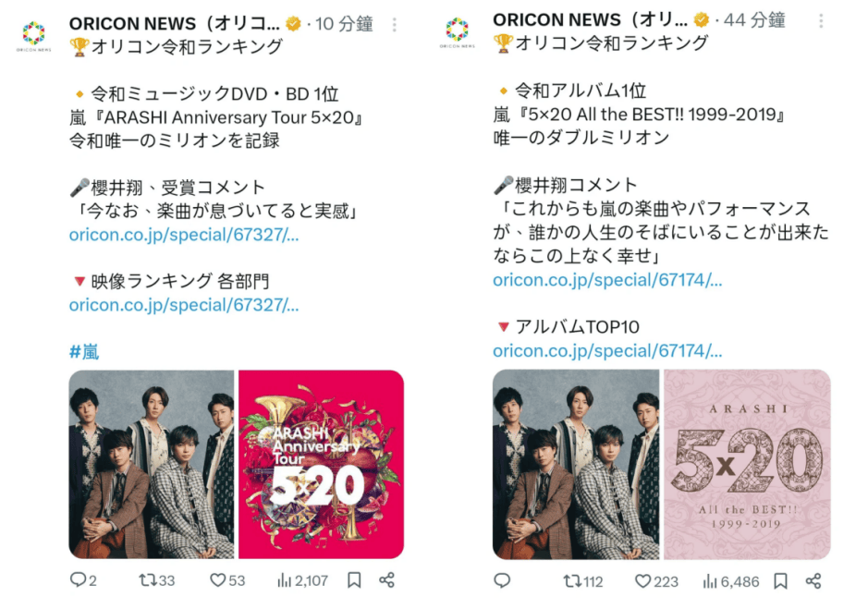Image resolution: width=868 pixels, height=609 pixels.
Task: Retweet the post with 33 retweets
Action: click(156, 580)
